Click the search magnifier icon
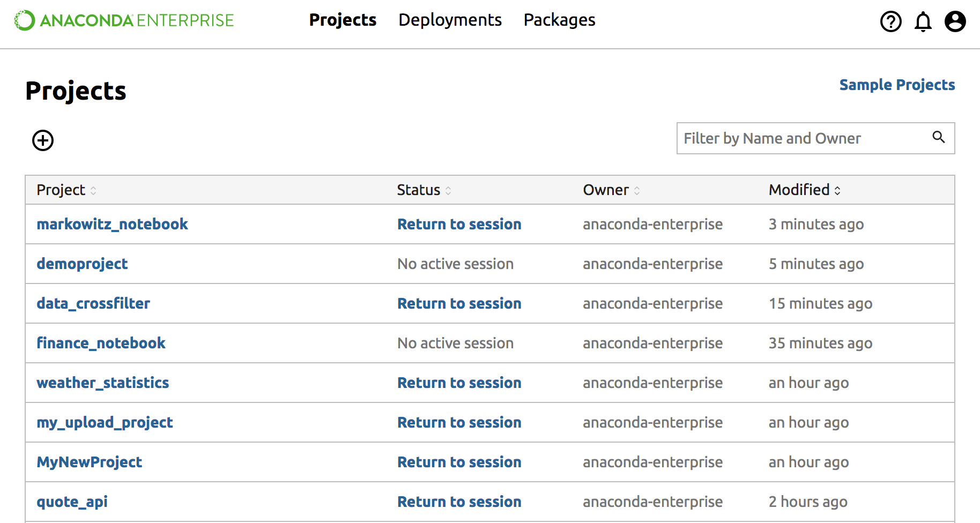Screen dimensions: 980x523 (x=938, y=137)
